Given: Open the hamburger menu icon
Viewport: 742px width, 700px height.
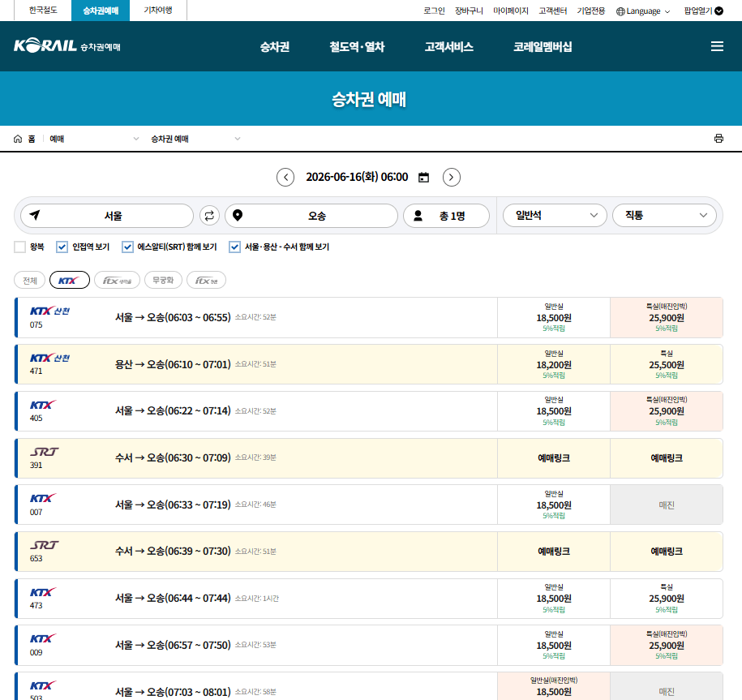Looking at the screenshot, I should tap(717, 46).
